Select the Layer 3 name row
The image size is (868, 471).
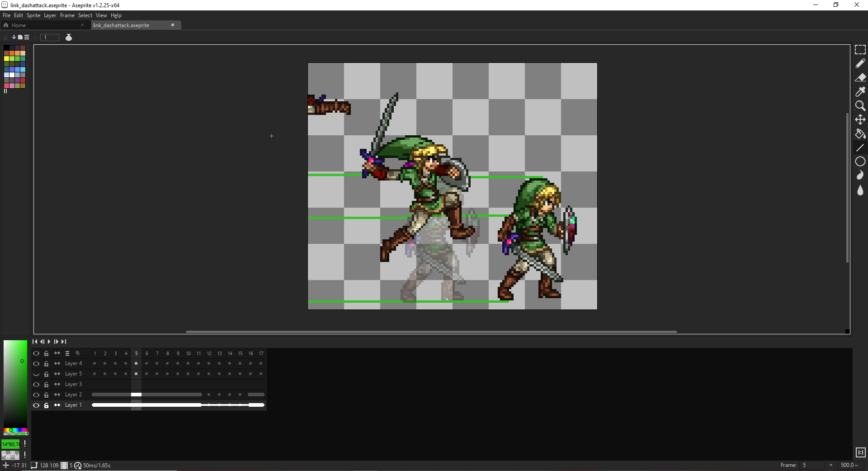(74, 385)
